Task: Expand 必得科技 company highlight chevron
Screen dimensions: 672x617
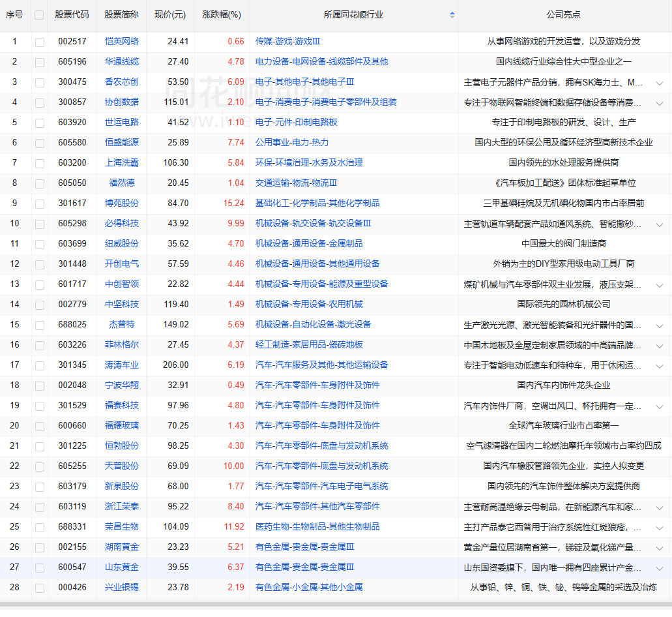Action: pos(659,224)
